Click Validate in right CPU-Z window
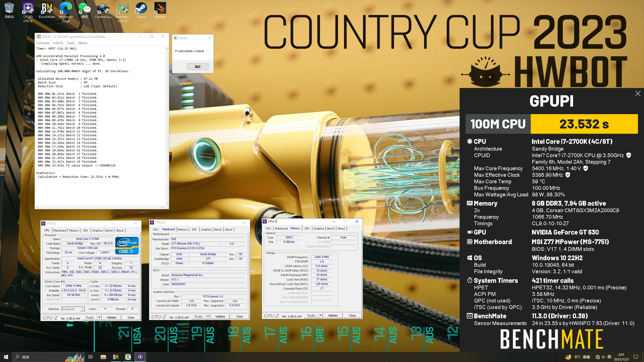The width and height of the screenshot is (644, 362). click(333, 315)
